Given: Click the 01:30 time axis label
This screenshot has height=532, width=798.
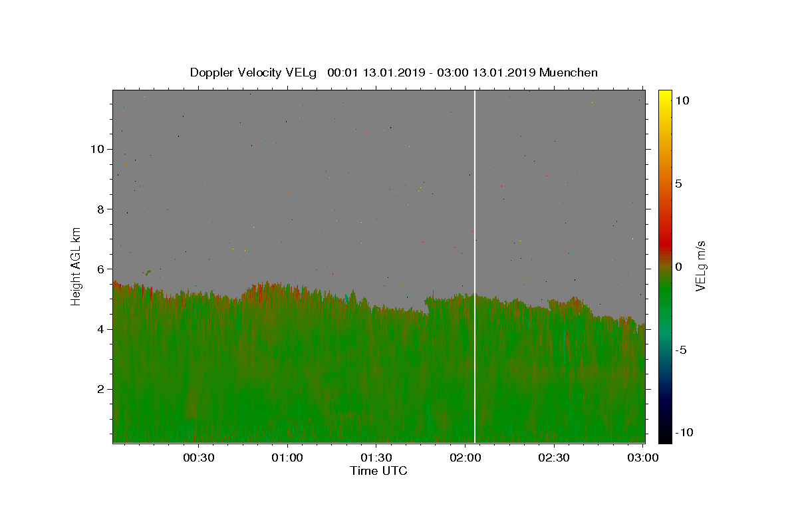Looking at the screenshot, I should 376,458.
